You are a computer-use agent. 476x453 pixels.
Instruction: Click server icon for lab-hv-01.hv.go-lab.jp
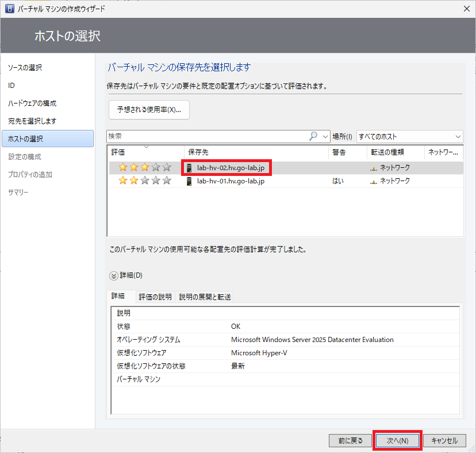(x=189, y=181)
